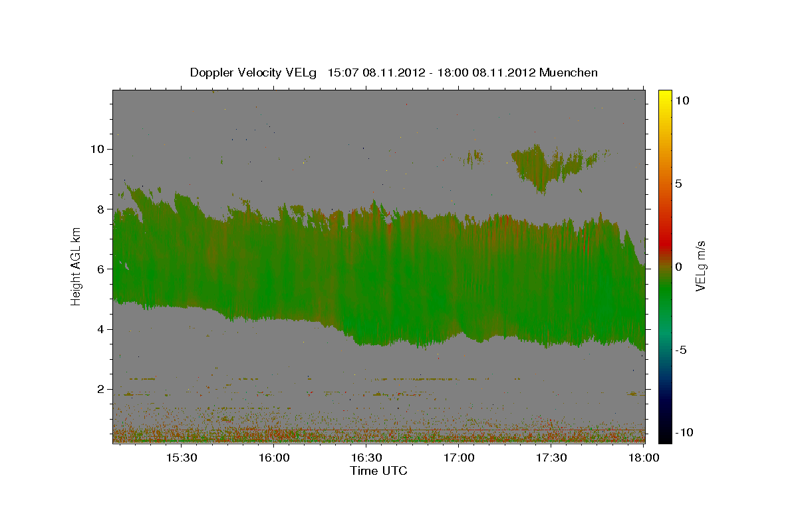Click the 18:00 time tick label

click(x=643, y=458)
